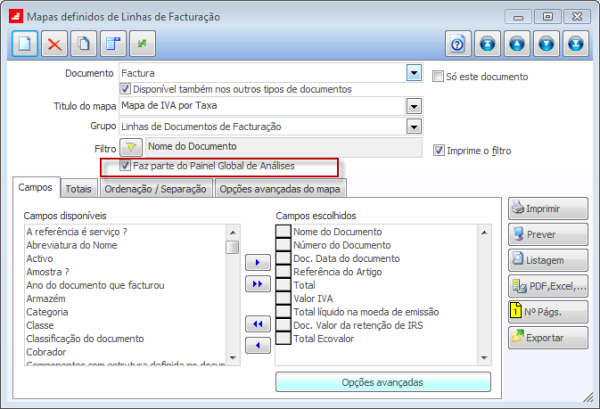Image resolution: width=600 pixels, height=409 pixels.
Task: Select 'A referência é serviço ?' field
Action: [77, 232]
